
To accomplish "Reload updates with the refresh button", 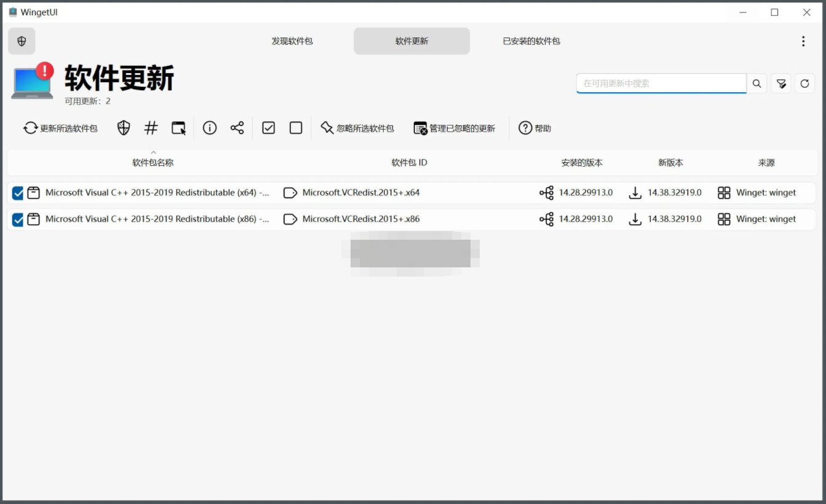I will pos(805,84).
